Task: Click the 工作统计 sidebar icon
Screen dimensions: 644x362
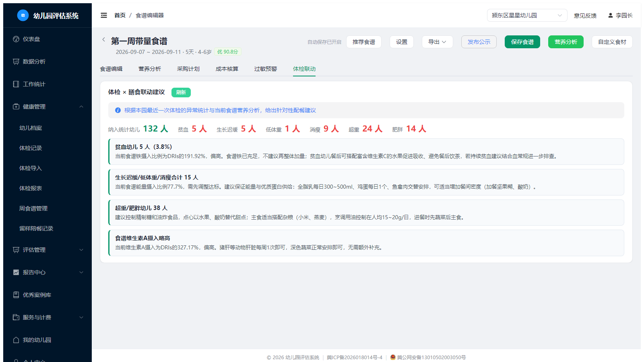Action: [x=16, y=84]
